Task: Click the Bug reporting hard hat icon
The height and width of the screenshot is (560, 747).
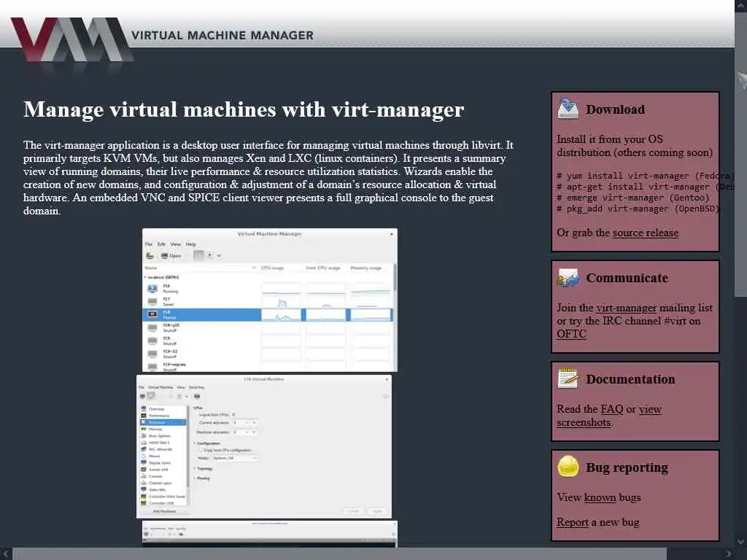Action: (568, 466)
